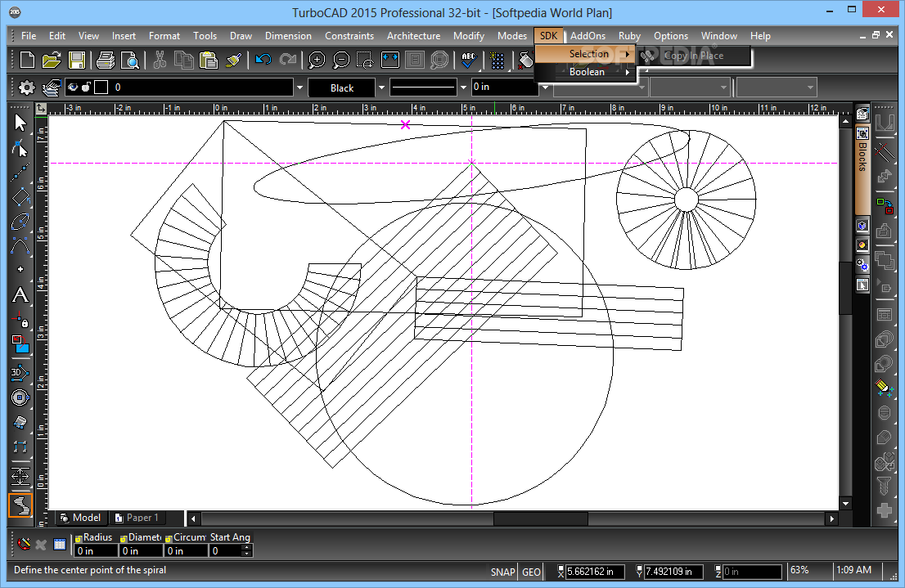Toggle the Diameter lock icon
Image resolution: width=905 pixels, height=588 pixels.
124,538
